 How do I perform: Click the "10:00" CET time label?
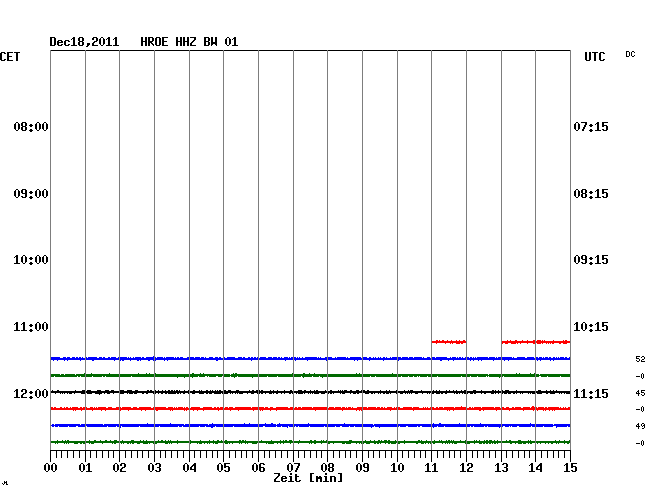pyautogui.click(x=31, y=260)
